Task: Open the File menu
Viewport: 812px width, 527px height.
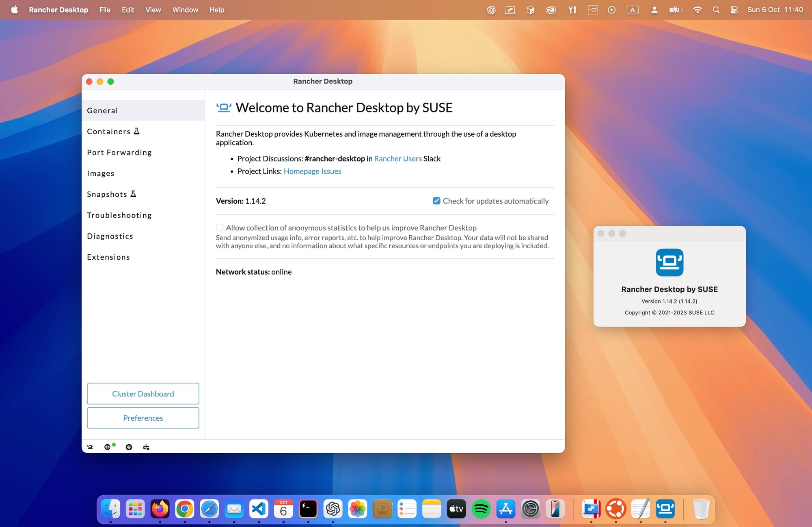Action: pyautogui.click(x=105, y=10)
